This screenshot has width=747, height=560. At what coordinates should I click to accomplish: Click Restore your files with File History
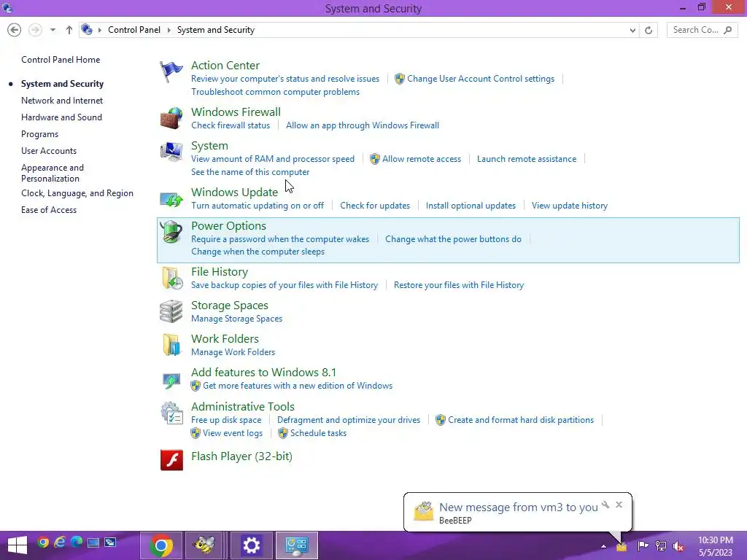459,285
